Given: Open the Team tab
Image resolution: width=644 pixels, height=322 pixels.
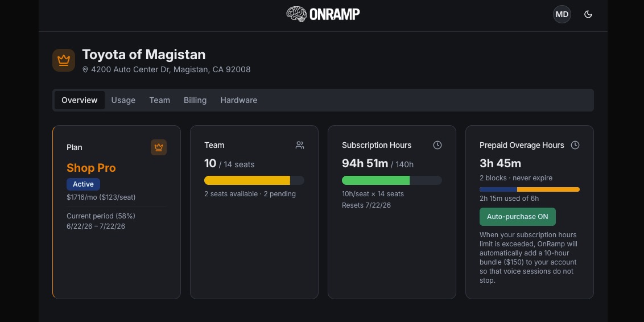Looking at the screenshot, I should click(x=160, y=100).
